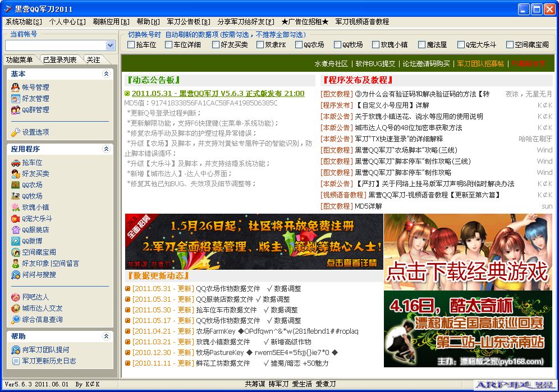The image size is (559, 392).
Task: Open the 论坛邀请码购买 link
Action: (x=426, y=64)
